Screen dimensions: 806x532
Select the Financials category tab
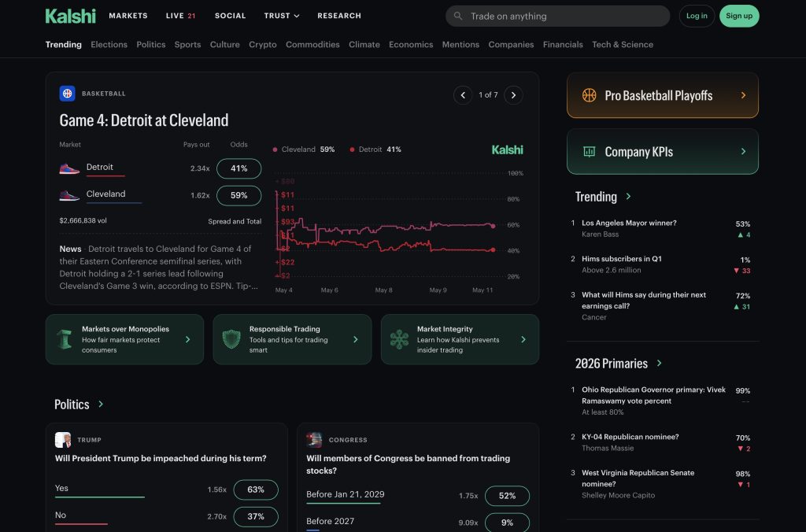pyautogui.click(x=563, y=45)
